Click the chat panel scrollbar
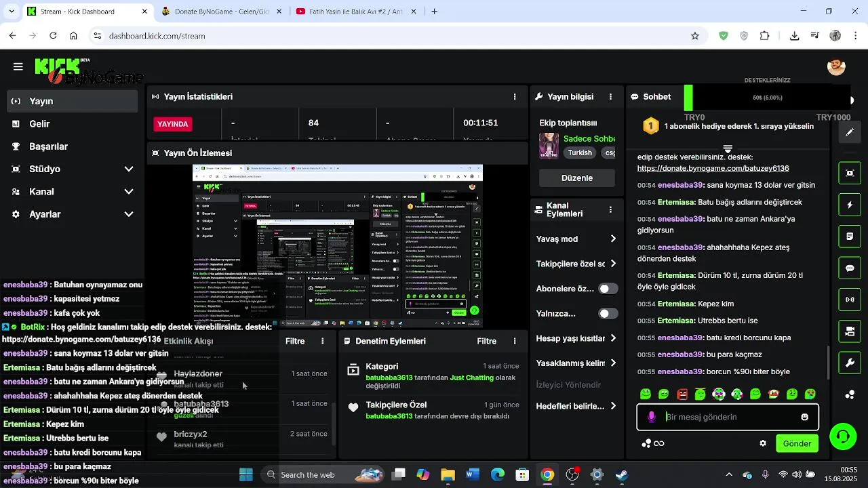The height and width of the screenshot is (488, 868). click(828, 363)
